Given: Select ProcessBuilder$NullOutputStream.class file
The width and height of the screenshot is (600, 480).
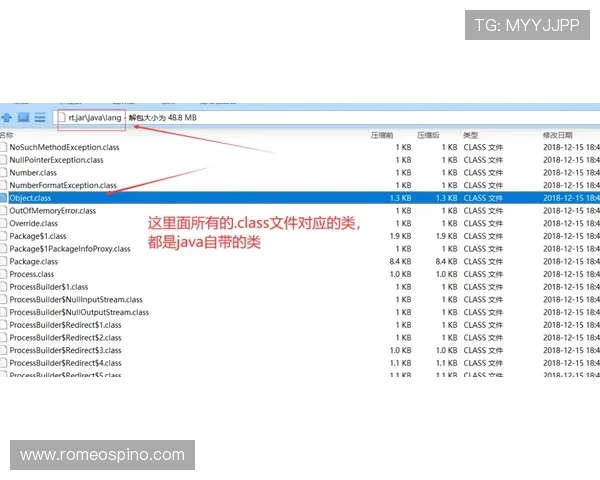Looking at the screenshot, I should click(79, 312).
